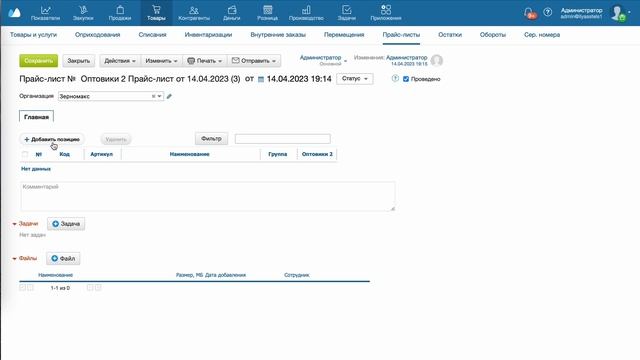The width and height of the screenshot is (640, 360).
Task: Go to Оприходования tab
Action: click(x=98, y=35)
